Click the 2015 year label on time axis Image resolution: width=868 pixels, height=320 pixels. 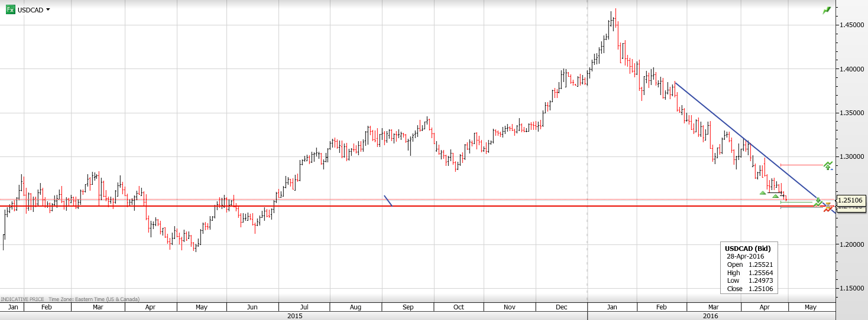(x=294, y=316)
